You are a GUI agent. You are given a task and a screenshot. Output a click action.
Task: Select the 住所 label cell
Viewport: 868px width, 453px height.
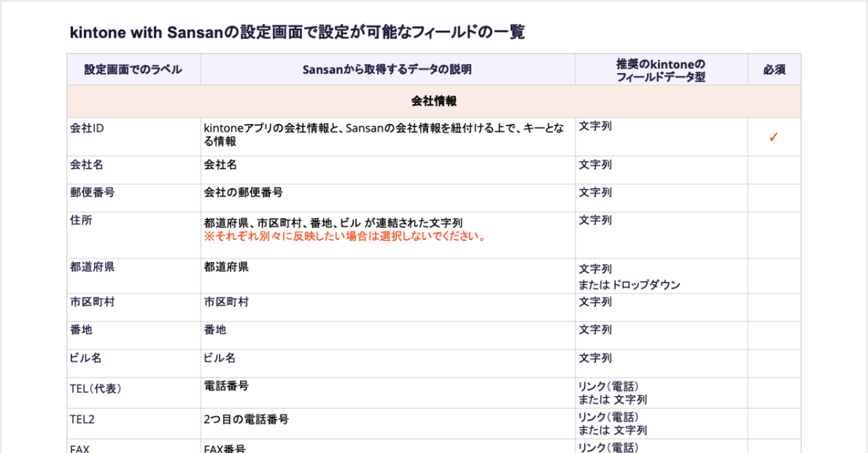(81, 220)
